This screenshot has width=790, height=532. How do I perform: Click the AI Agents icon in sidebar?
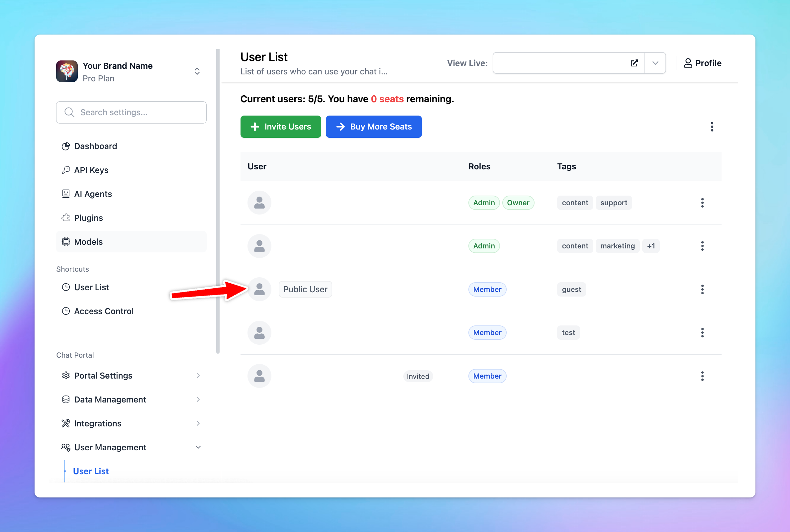pyautogui.click(x=65, y=194)
